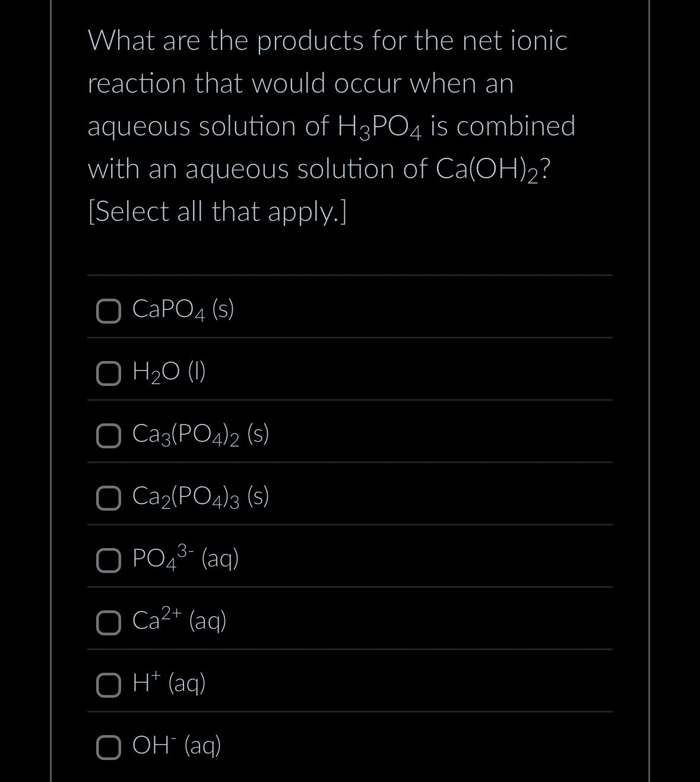Click the H+ (aq) answer text
Viewport: 700px width, 782px height.
pos(168,683)
